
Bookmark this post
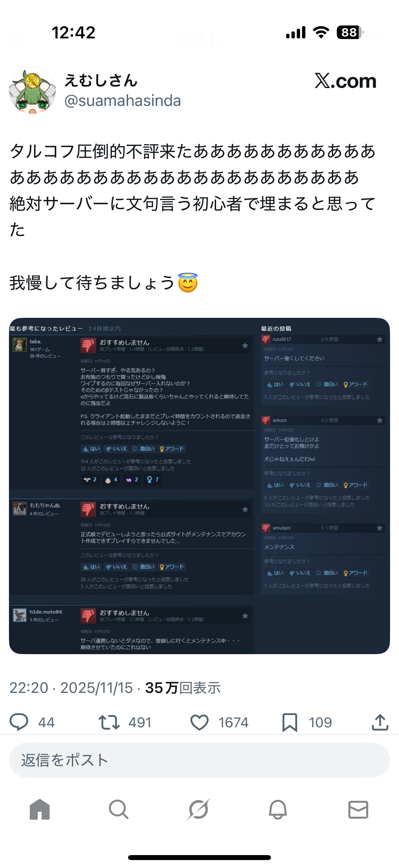coord(289,722)
